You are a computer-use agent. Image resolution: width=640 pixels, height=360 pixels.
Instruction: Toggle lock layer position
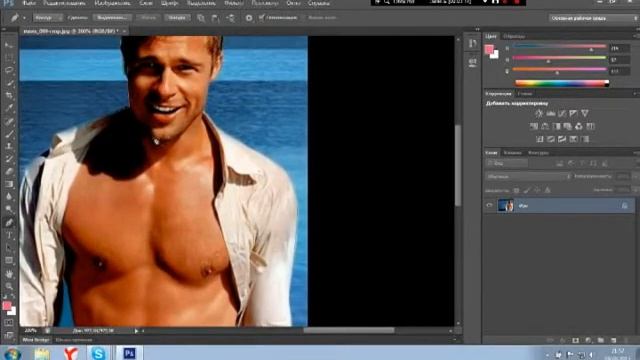[x=537, y=190]
